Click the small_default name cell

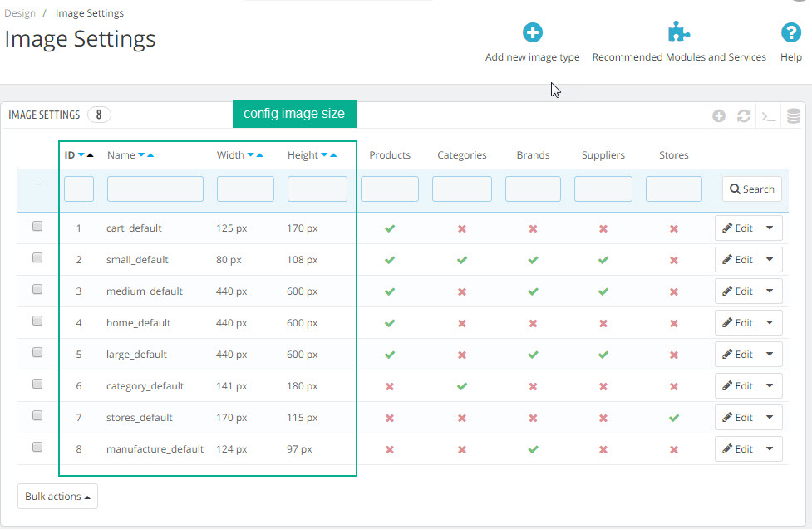tap(137, 260)
